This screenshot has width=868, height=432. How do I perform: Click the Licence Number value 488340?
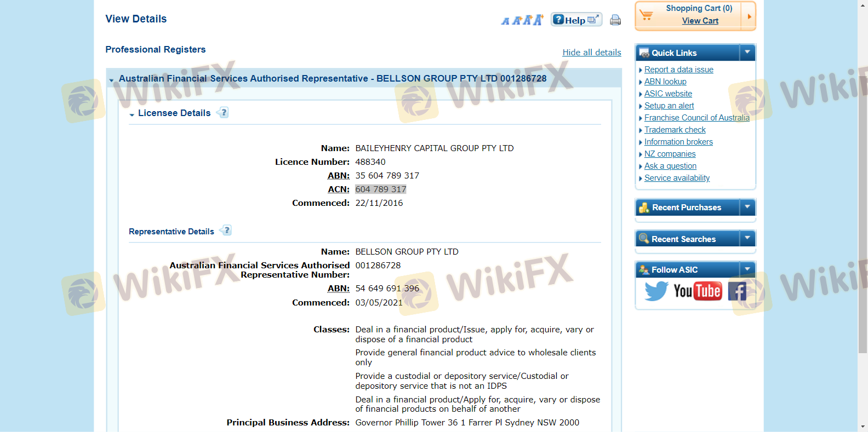(370, 162)
